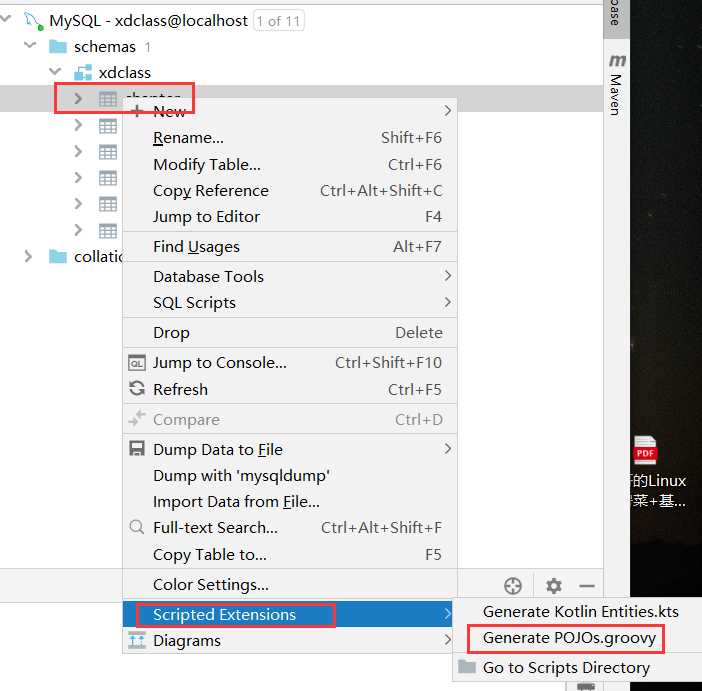Screen dimensions: 702x691
Task: Click the plus icon next to New
Action: pos(137,111)
